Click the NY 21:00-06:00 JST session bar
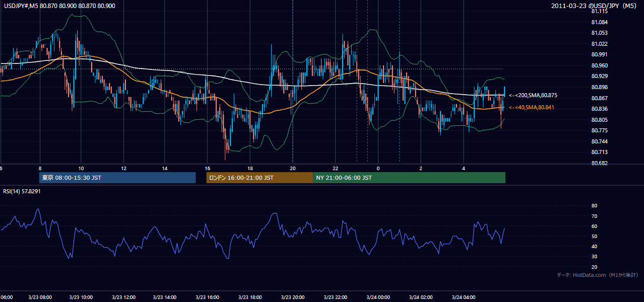The height and width of the screenshot is (302, 644). [409, 178]
